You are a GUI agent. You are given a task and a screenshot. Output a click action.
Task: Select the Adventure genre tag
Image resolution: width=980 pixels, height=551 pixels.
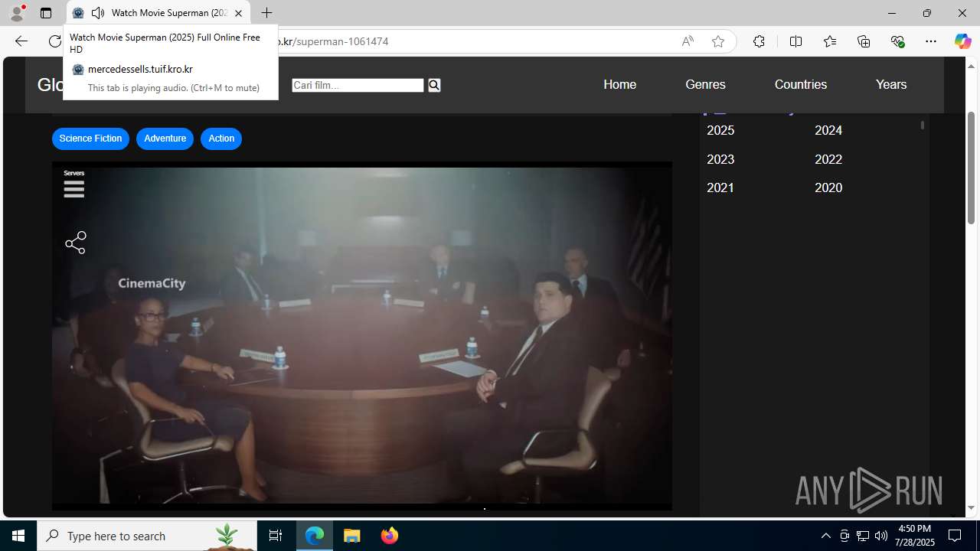click(x=165, y=139)
